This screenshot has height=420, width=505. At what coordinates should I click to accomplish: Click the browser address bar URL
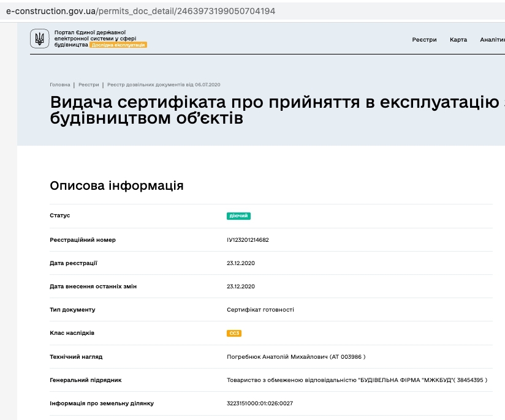click(141, 11)
